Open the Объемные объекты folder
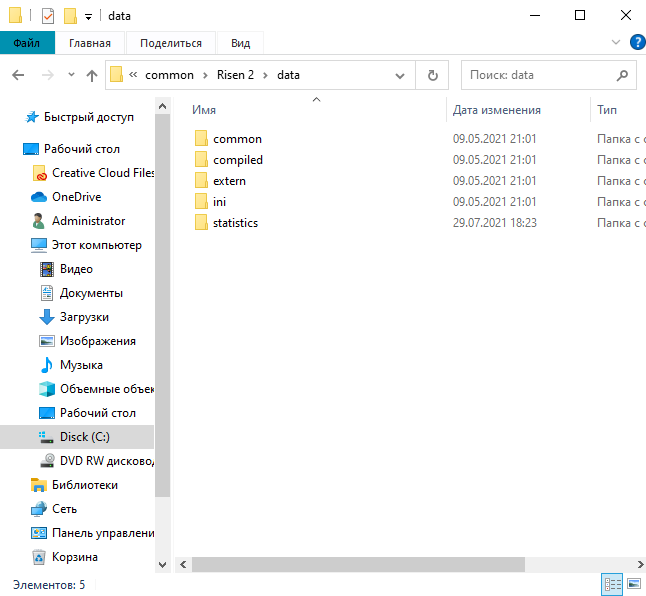Image resolution: width=646 pixels, height=596 pixels. (x=96, y=389)
